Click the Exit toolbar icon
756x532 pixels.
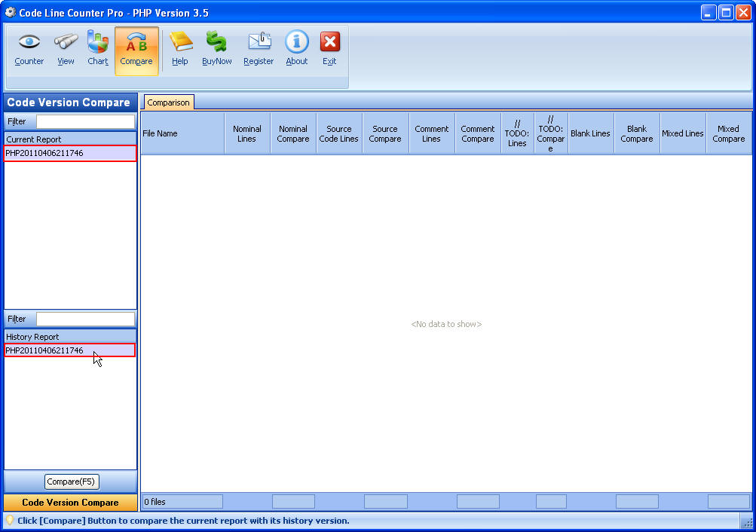tap(329, 47)
